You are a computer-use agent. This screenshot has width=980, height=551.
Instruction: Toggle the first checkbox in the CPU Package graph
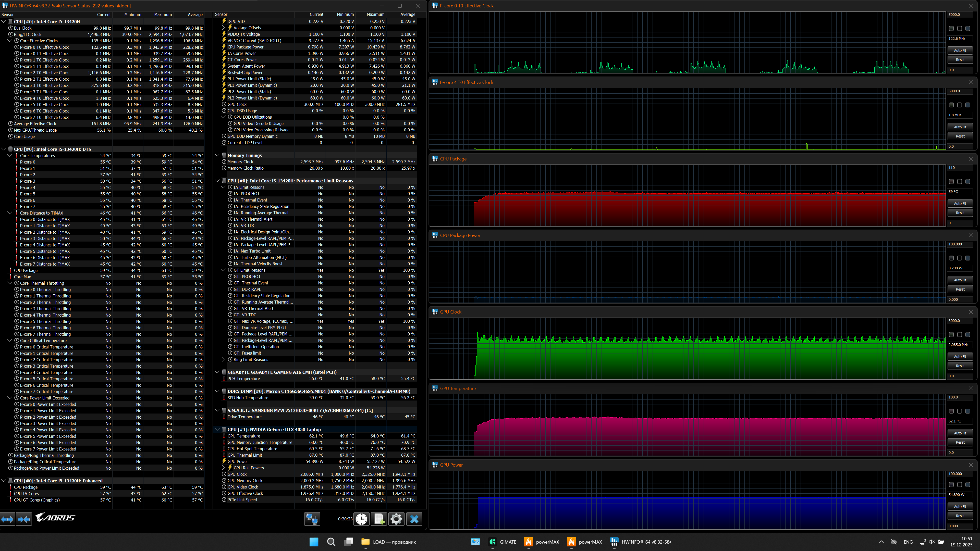click(951, 181)
